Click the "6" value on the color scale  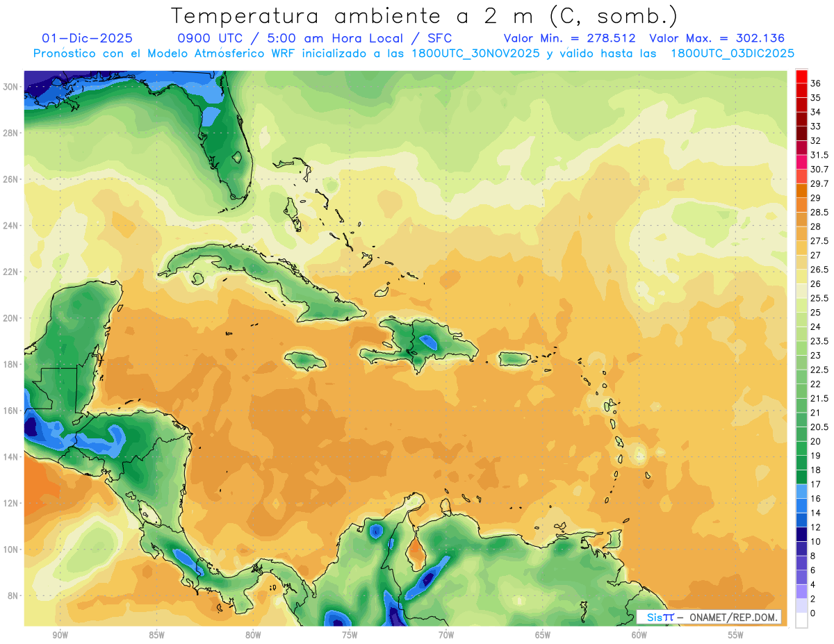click(813, 570)
